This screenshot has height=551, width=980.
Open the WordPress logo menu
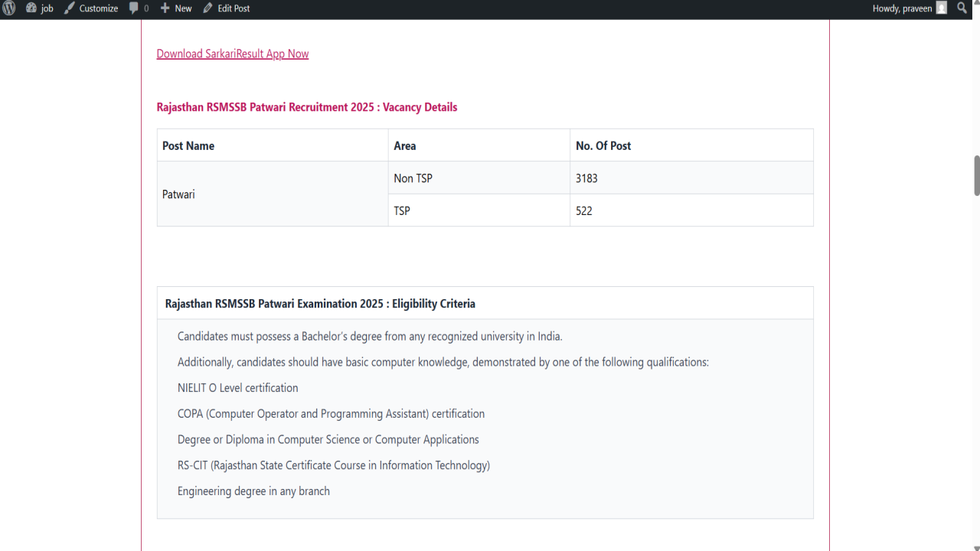9,8
